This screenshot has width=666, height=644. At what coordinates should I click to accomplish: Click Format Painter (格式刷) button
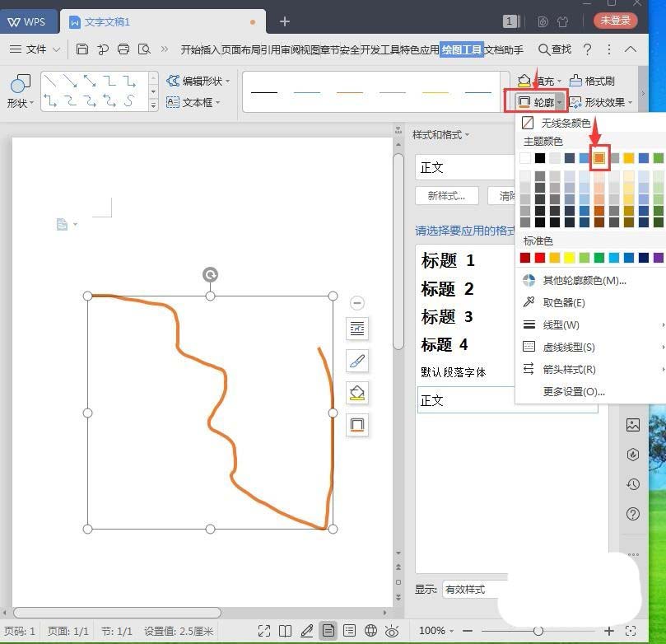tap(592, 80)
